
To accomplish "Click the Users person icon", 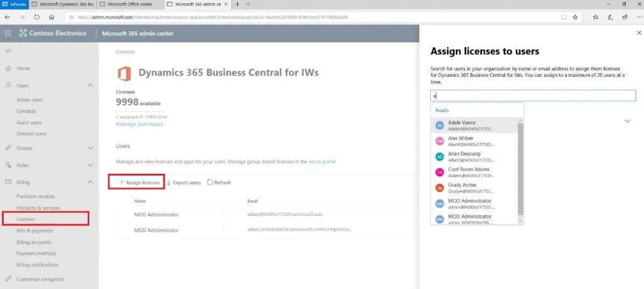I will [x=8, y=86].
